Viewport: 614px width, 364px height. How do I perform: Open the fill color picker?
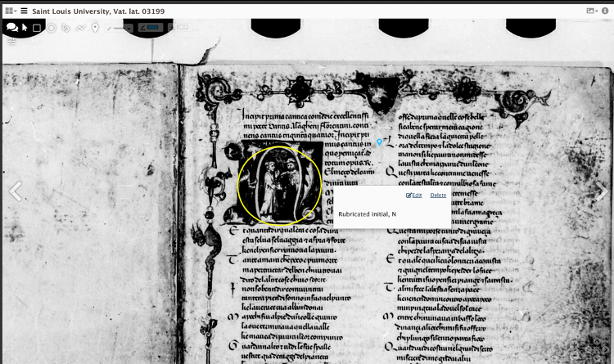coord(178,27)
